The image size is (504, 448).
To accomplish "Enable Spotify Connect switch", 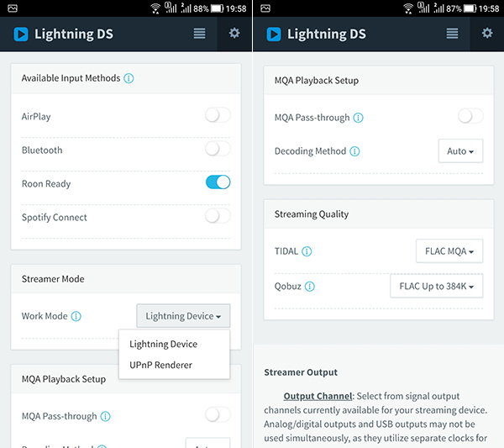I will (x=218, y=216).
